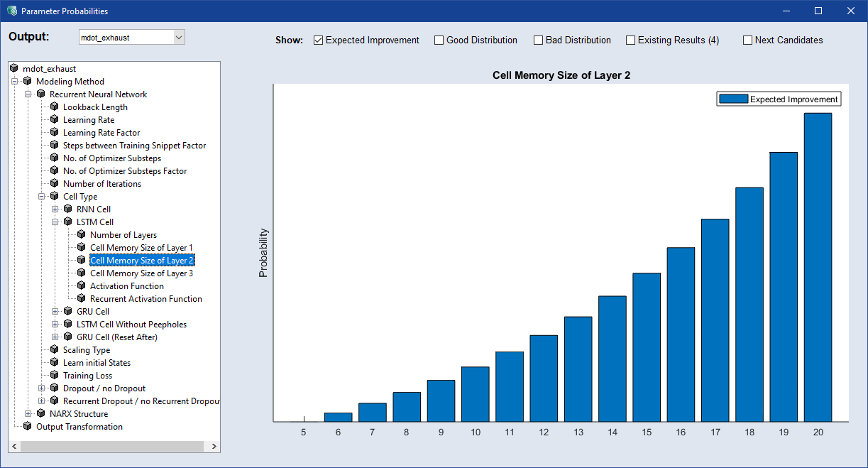
Task: Collapse the LSTM Cell tree node
Action: pos(55,222)
